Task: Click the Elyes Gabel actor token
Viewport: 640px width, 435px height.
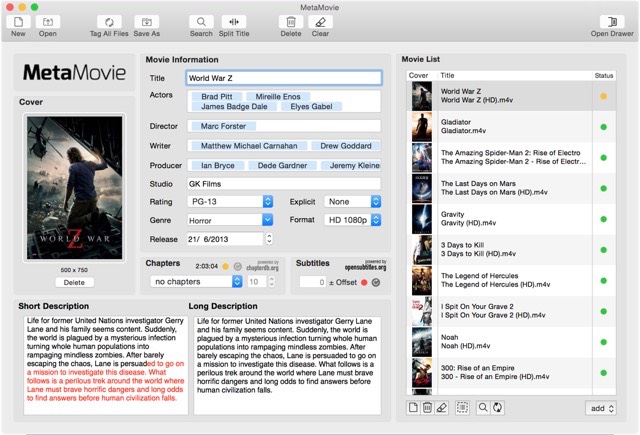Action: tap(311, 107)
